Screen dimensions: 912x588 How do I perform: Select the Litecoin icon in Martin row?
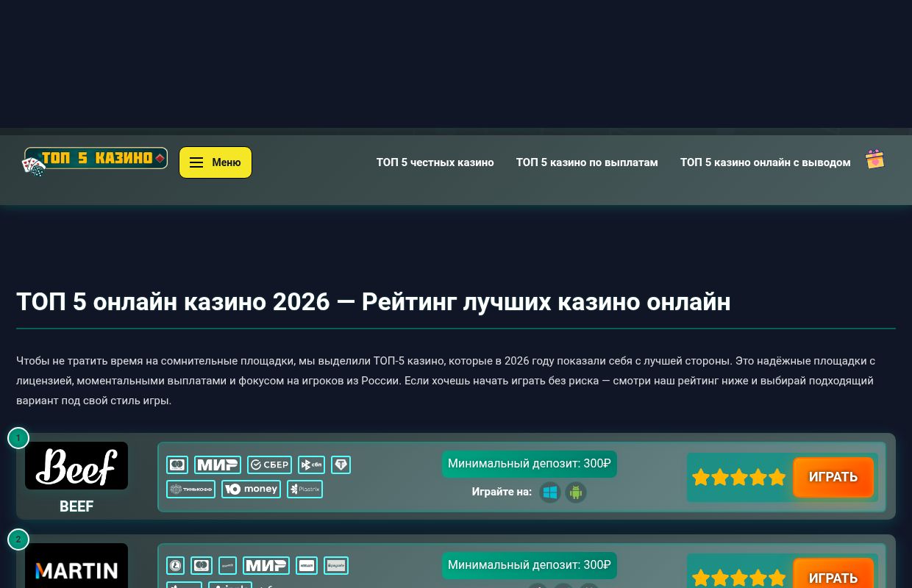point(176,565)
